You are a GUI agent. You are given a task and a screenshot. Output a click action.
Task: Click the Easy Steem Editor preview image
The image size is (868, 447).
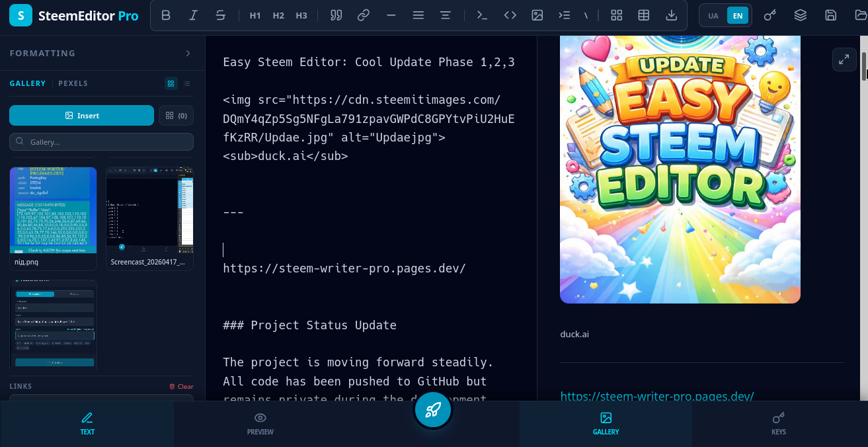(x=680, y=169)
